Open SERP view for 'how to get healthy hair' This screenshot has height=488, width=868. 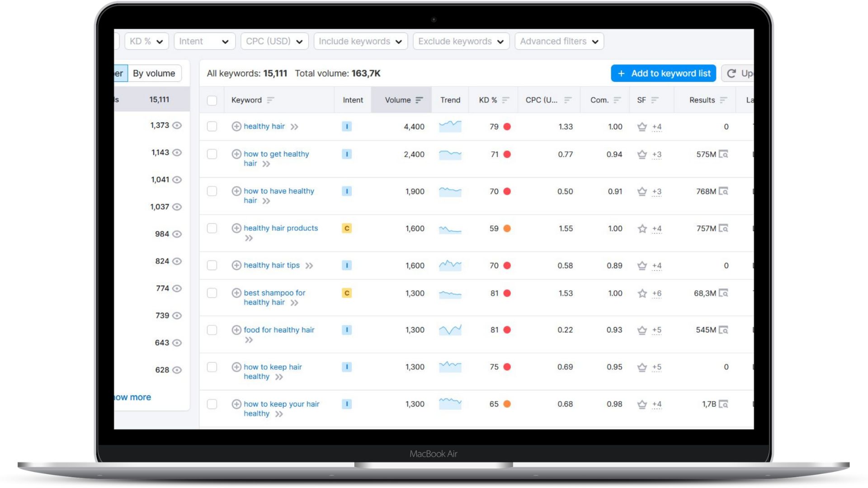click(723, 155)
